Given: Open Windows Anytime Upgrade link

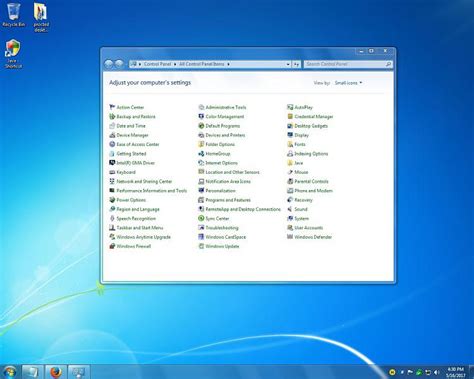Looking at the screenshot, I should pos(144,237).
